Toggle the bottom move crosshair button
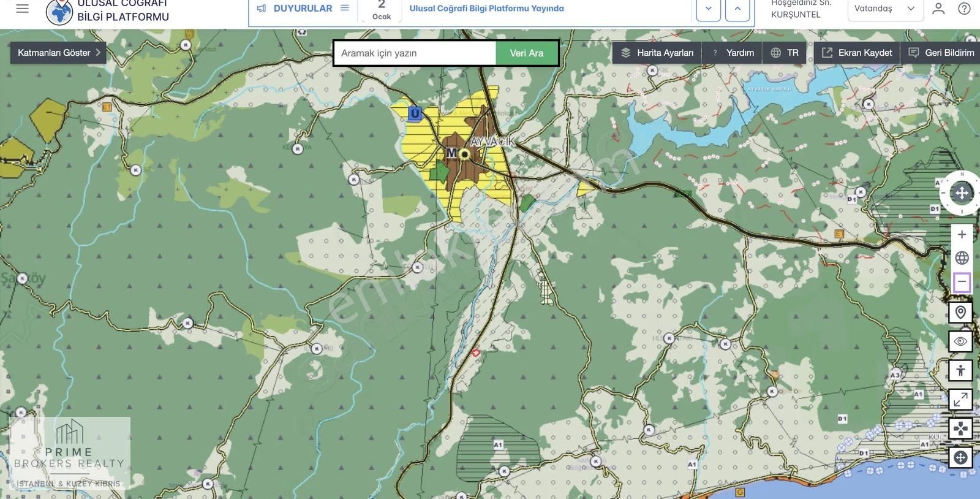Viewport: 980px width, 499px height. 960,457
